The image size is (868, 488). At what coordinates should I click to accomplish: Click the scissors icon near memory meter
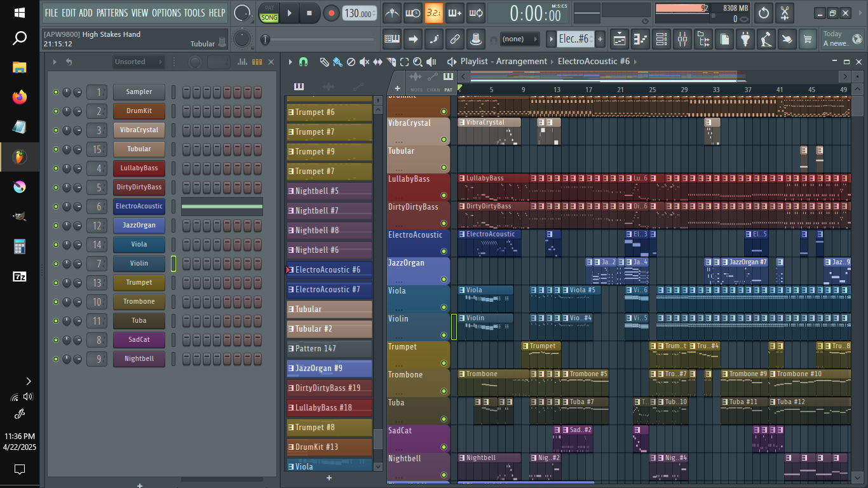(x=785, y=13)
